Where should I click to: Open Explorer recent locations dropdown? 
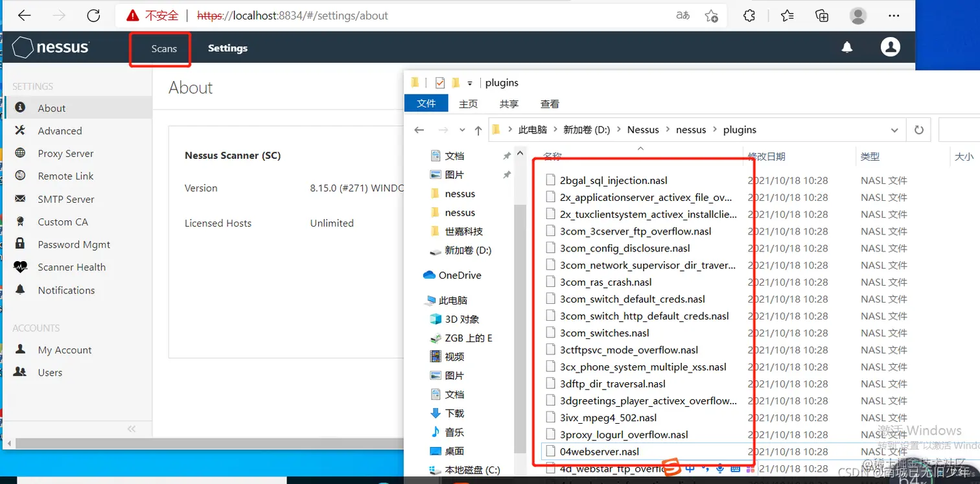pos(462,130)
